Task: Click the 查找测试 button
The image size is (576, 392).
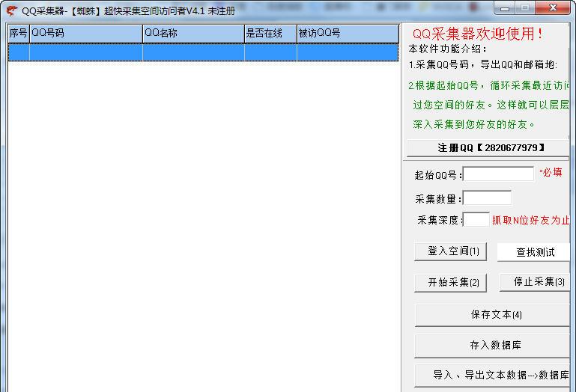Action: pyautogui.click(x=534, y=252)
